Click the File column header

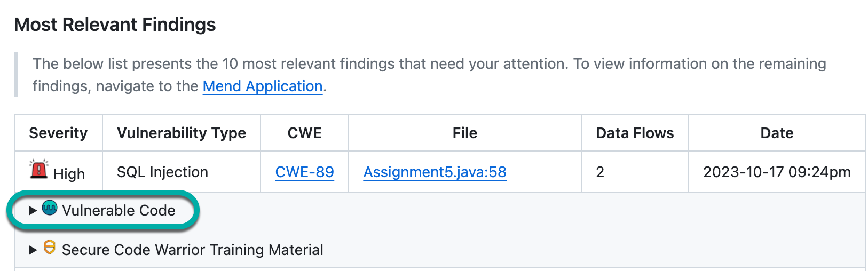click(464, 133)
